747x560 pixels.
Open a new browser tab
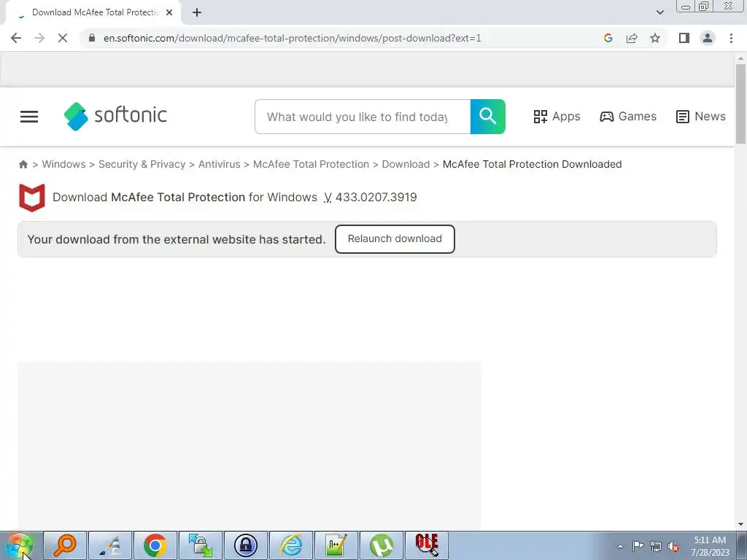coord(197,13)
